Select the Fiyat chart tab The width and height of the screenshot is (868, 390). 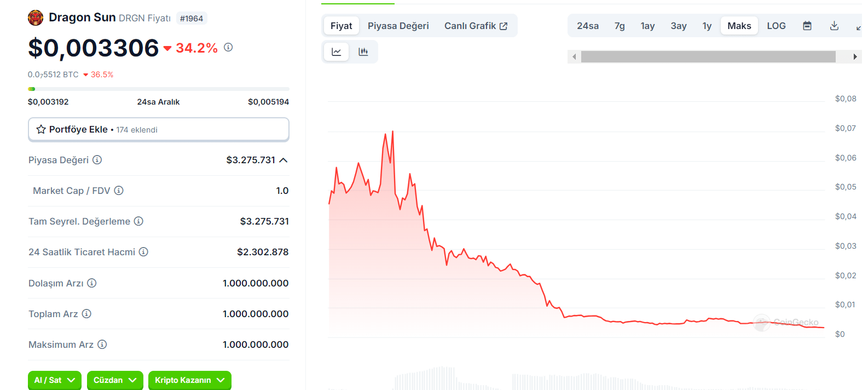click(342, 26)
